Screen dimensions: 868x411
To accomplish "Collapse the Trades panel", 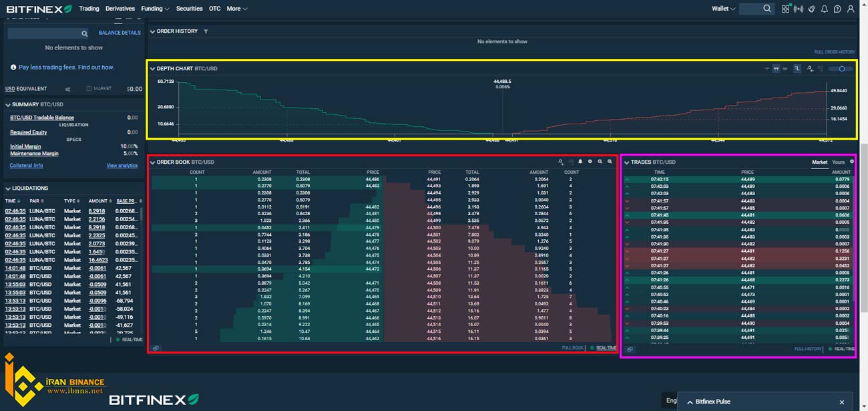I will point(626,162).
